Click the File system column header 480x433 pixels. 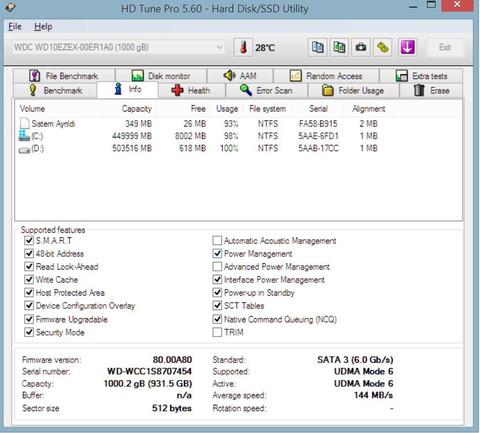click(x=268, y=109)
